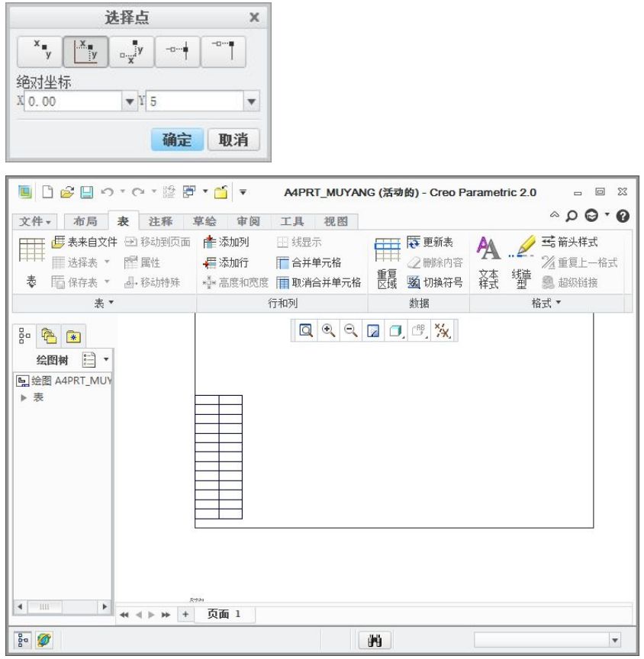This screenshot has width=644, height=659.
Task: Click the Open folder icon
Action: tap(67, 192)
